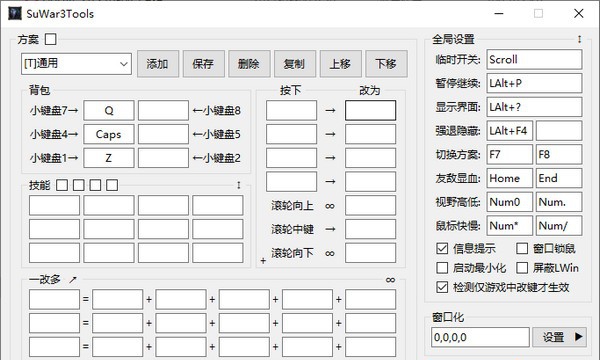Uncheck 检测仅游戏中改键才生效 checkbox
This screenshot has height=360, width=600.
pos(442,287)
